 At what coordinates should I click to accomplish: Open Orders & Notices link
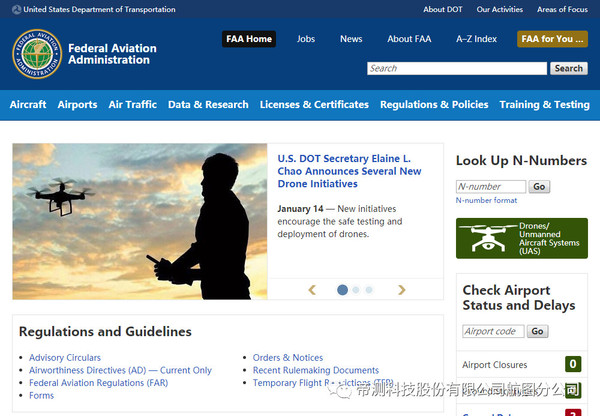[x=288, y=357]
